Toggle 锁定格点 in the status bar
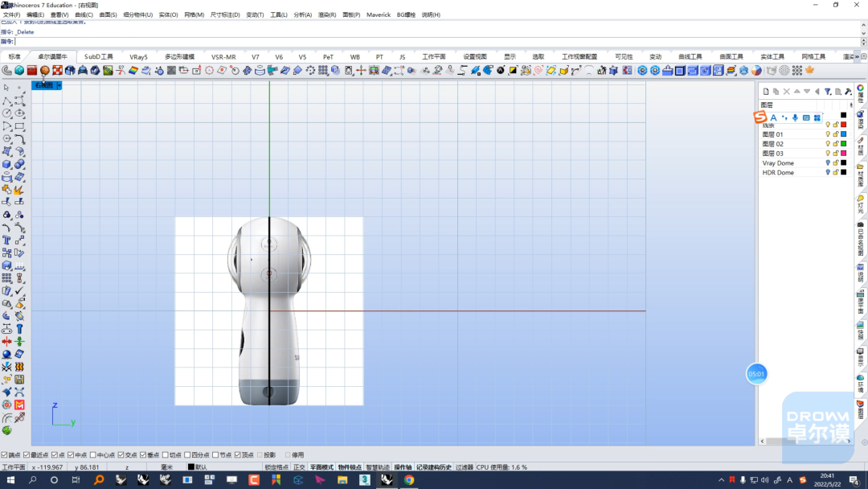 [x=276, y=467]
